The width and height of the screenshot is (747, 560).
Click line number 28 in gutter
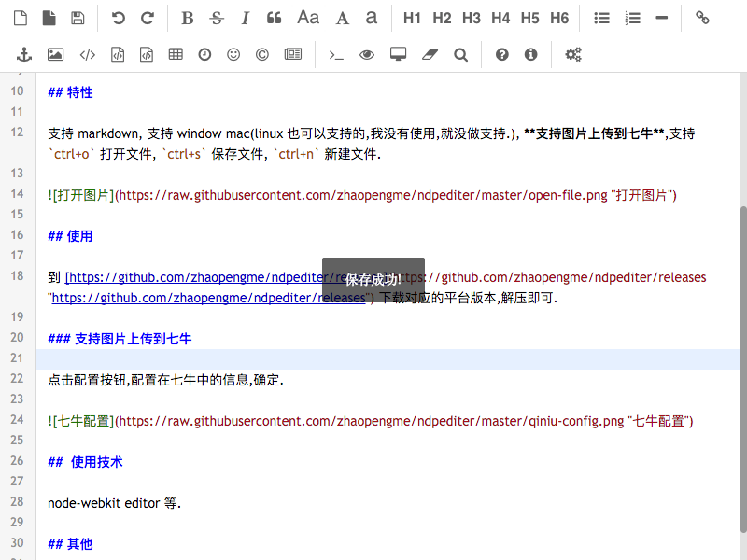pyautogui.click(x=17, y=501)
